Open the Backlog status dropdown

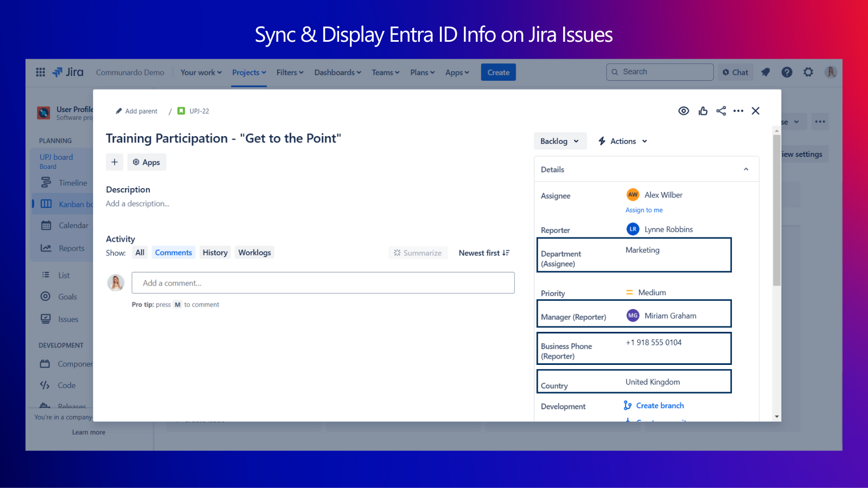(x=560, y=142)
